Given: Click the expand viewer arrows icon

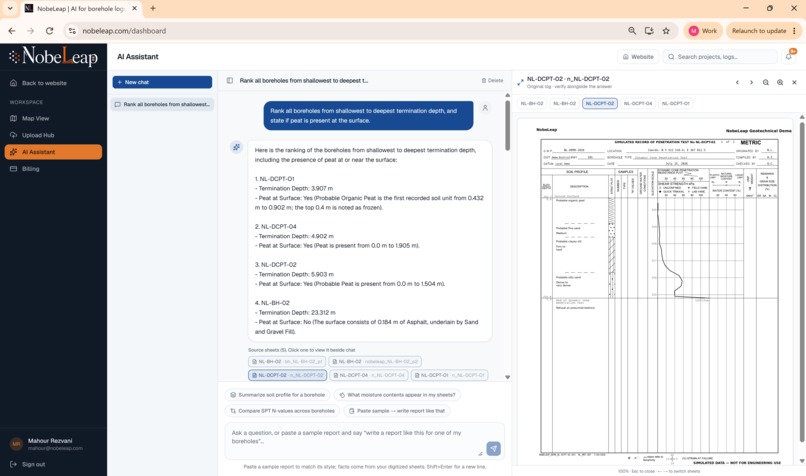Looking at the screenshot, I should [520, 82].
